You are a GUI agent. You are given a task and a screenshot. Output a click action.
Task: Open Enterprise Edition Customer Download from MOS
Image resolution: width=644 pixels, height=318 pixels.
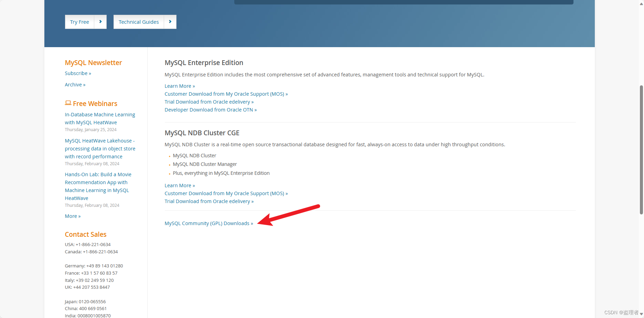click(x=226, y=94)
